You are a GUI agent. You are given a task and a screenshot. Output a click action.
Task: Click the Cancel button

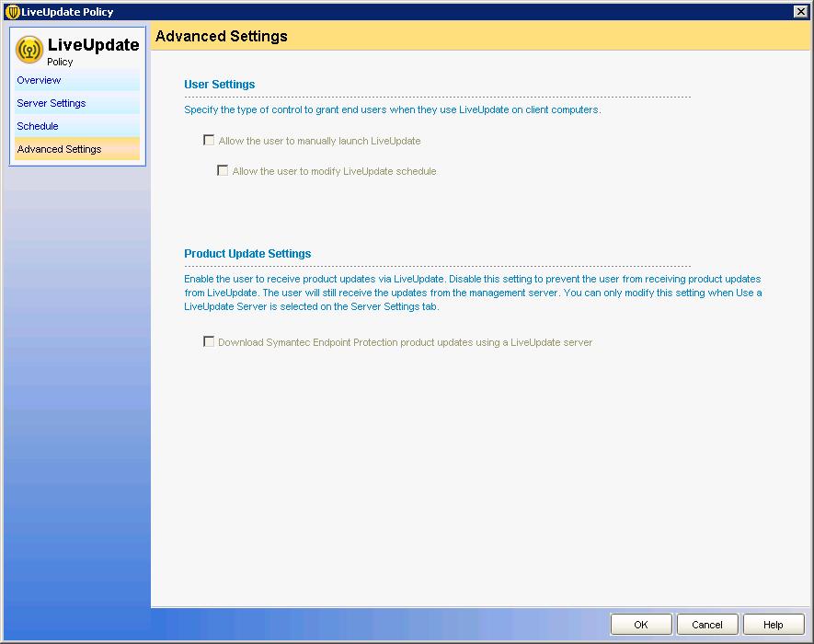click(x=707, y=625)
